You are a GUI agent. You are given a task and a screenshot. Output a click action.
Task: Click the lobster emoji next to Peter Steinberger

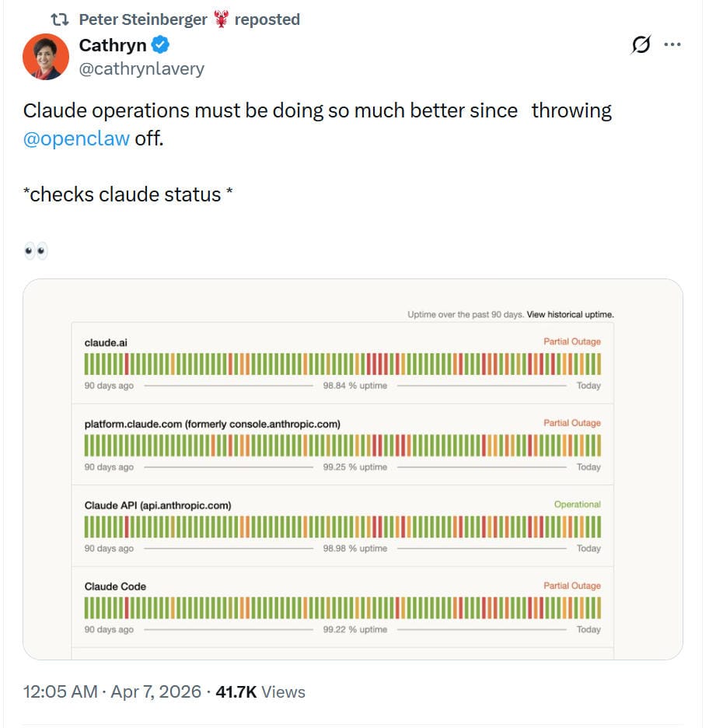tap(222, 19)
